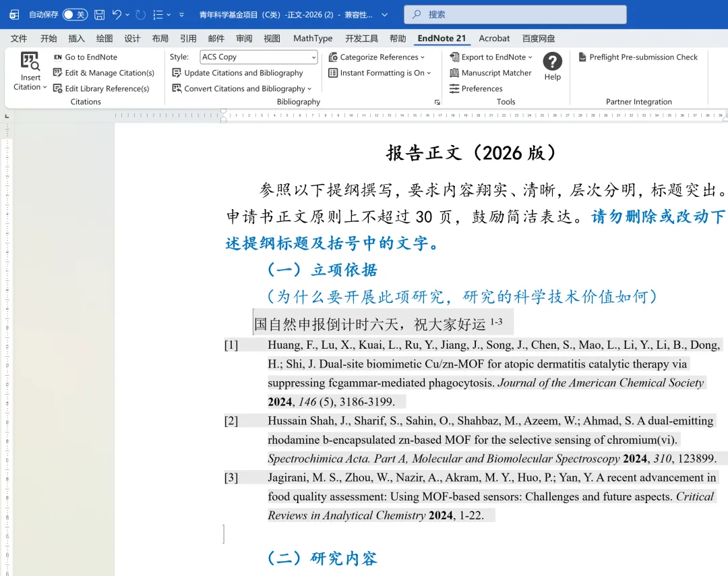Expand the document title dropdown chevron
This screenshot has width=728, height=576.
384,15
